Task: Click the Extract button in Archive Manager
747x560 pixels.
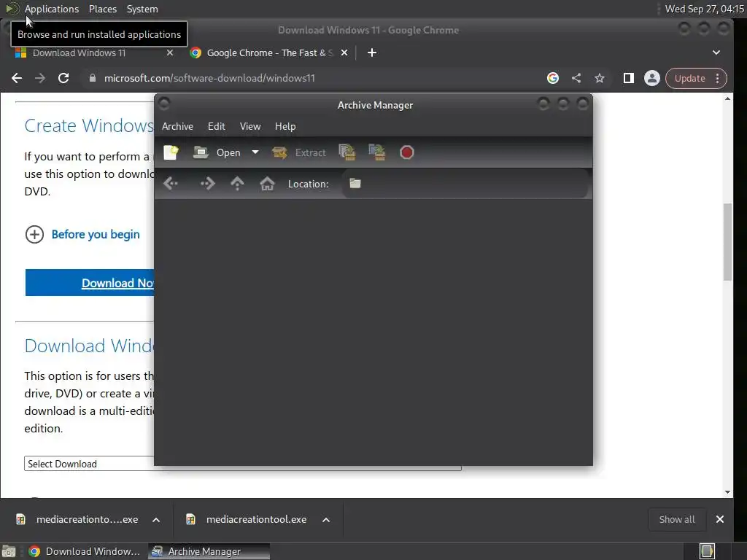Action: [299, 152]
